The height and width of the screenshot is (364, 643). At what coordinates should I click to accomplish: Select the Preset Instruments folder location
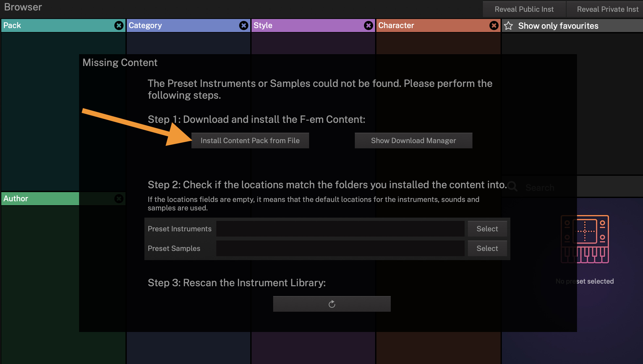[x=487, y=229]
